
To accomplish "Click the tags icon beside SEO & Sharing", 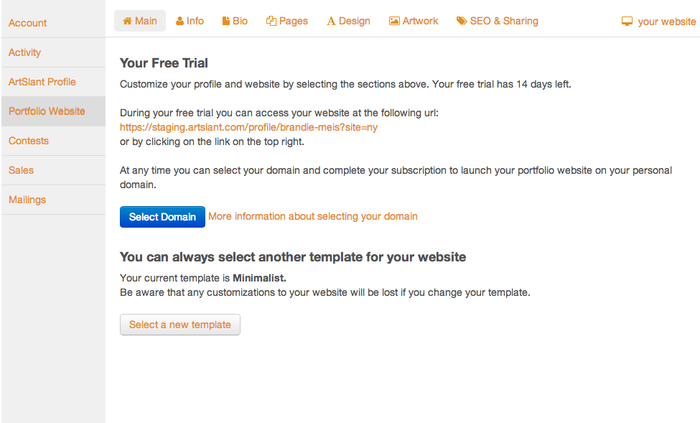I will click(462, 21).
